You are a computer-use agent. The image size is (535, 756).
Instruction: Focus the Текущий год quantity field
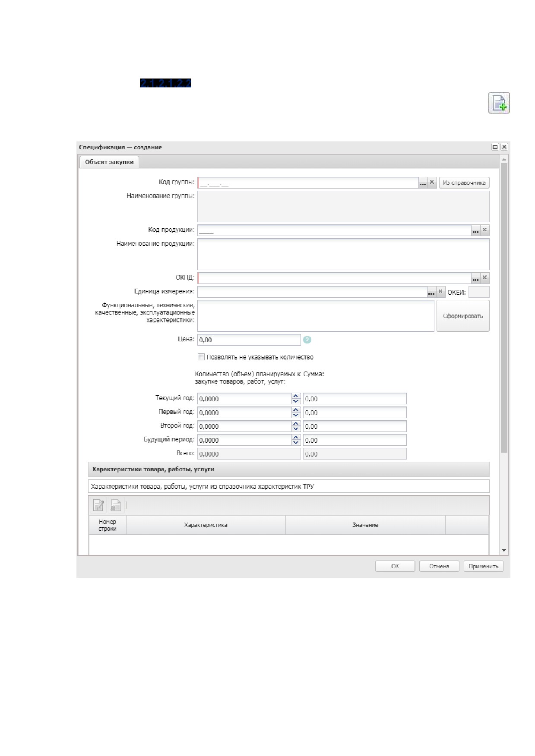click(244, 399)
